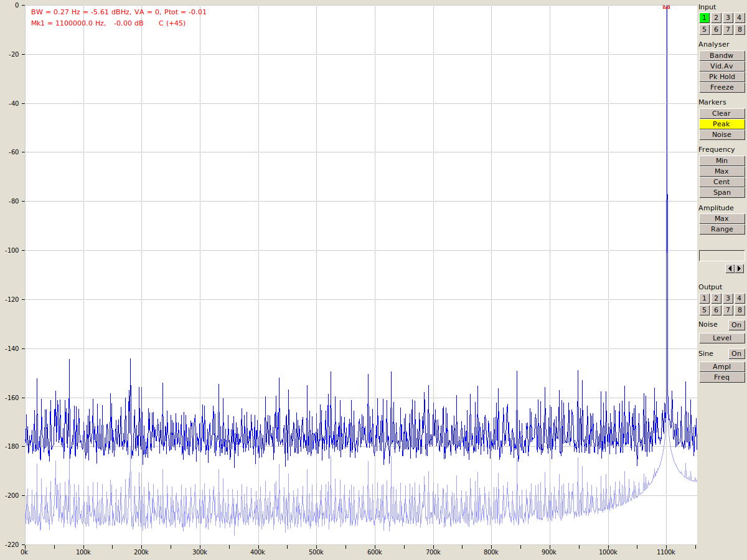The image size is (747, 560).
Task: Click the Sine Freq button
Action: click(x=721, y=377)
